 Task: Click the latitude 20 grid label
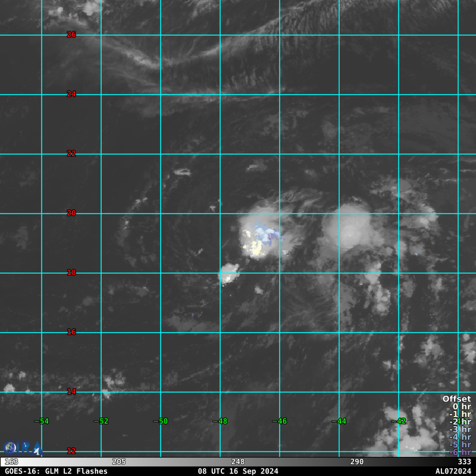pyautogui.click(x=71, y=213)
